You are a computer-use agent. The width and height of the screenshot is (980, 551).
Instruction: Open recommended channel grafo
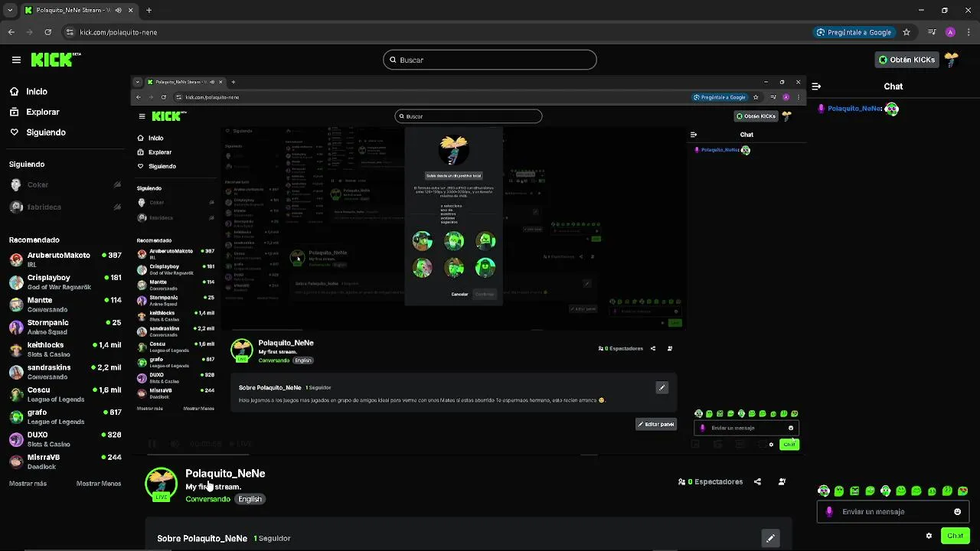[65, 417]
